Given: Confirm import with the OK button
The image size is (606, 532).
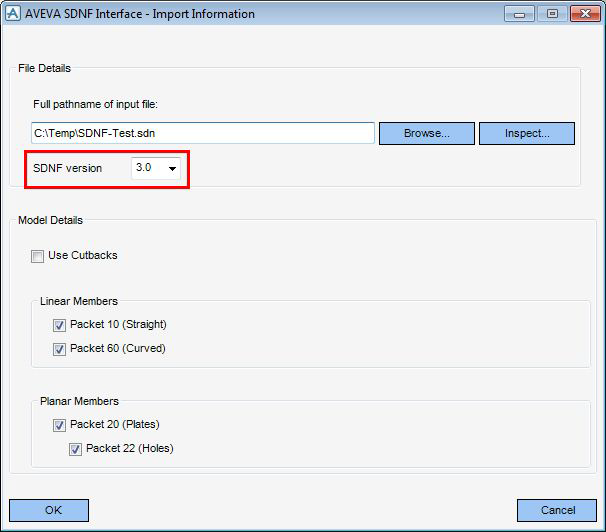Looking at the screenshot, I should tap(49, 510).
